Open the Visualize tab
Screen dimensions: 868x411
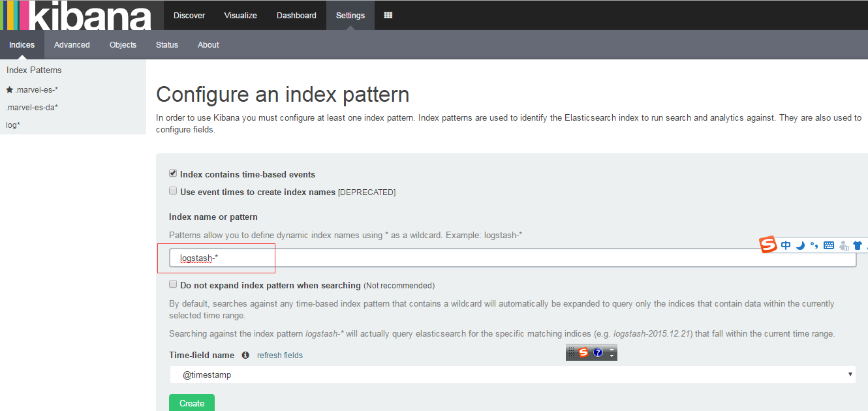[240, 15]
